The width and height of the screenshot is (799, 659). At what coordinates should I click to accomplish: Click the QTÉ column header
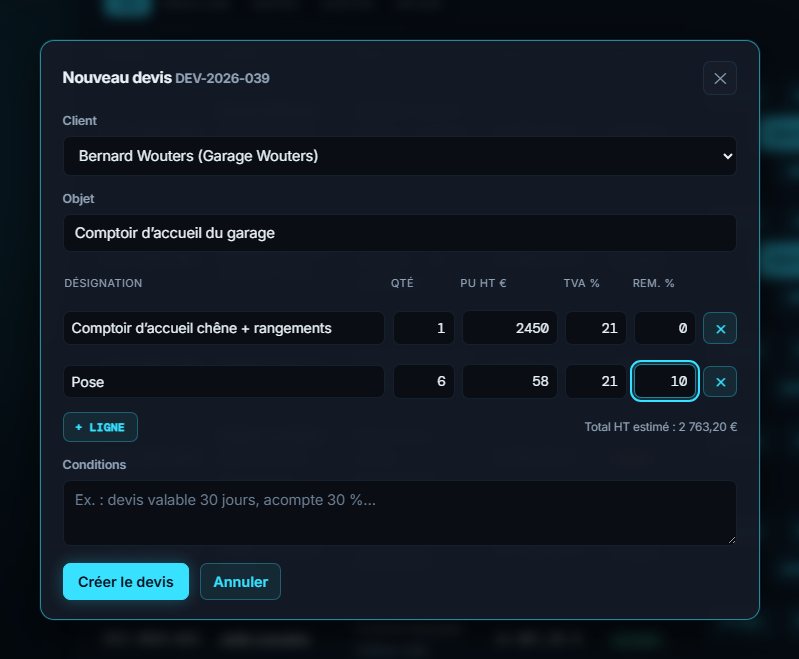coord(402,283)
